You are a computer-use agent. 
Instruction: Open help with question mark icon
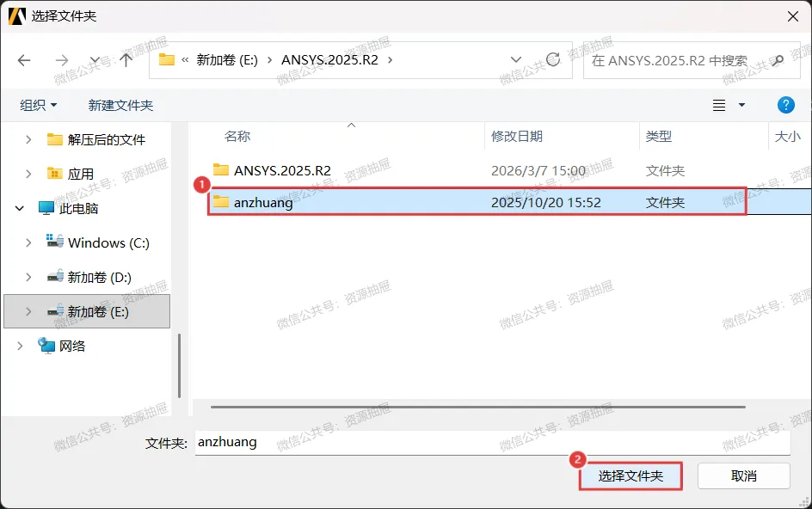pyautogui.click(x=785, y=105)
